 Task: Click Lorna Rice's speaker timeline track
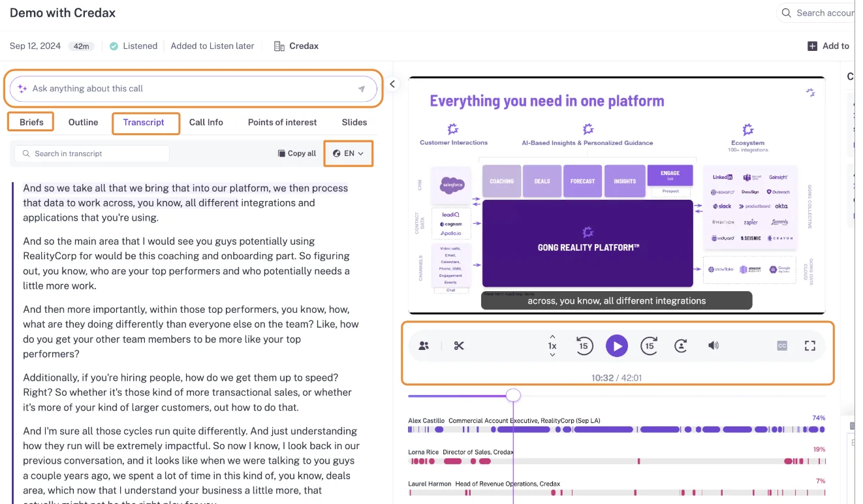click(616, 461)
